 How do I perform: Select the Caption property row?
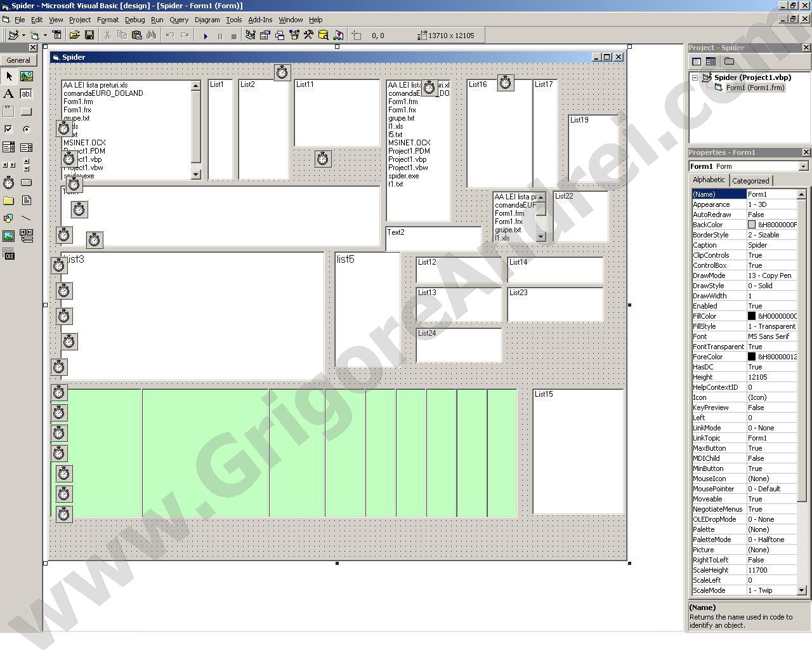click(x=744, y=245)
